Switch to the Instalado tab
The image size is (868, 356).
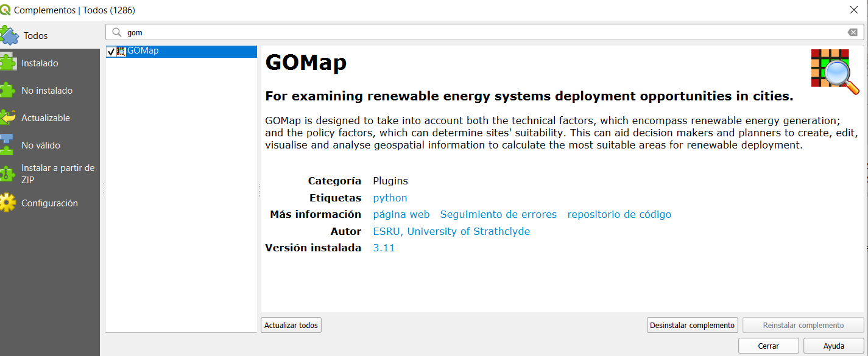(40, 63)
